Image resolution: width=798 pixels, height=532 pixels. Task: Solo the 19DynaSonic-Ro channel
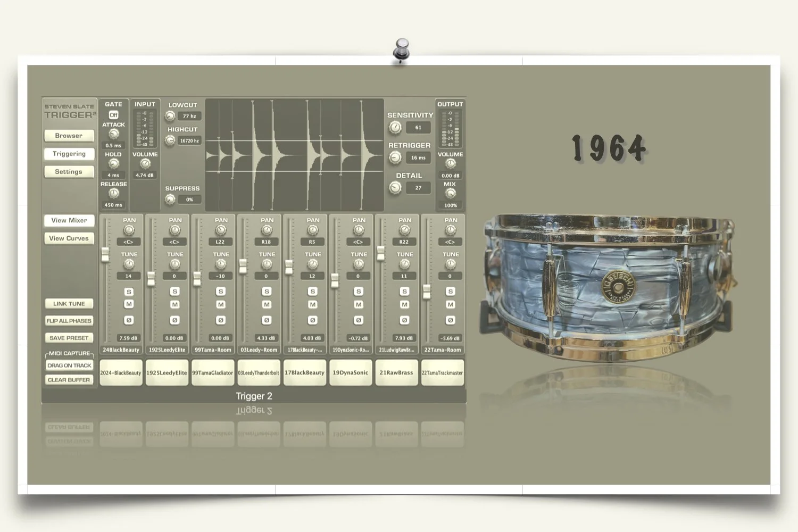point(359,292)
